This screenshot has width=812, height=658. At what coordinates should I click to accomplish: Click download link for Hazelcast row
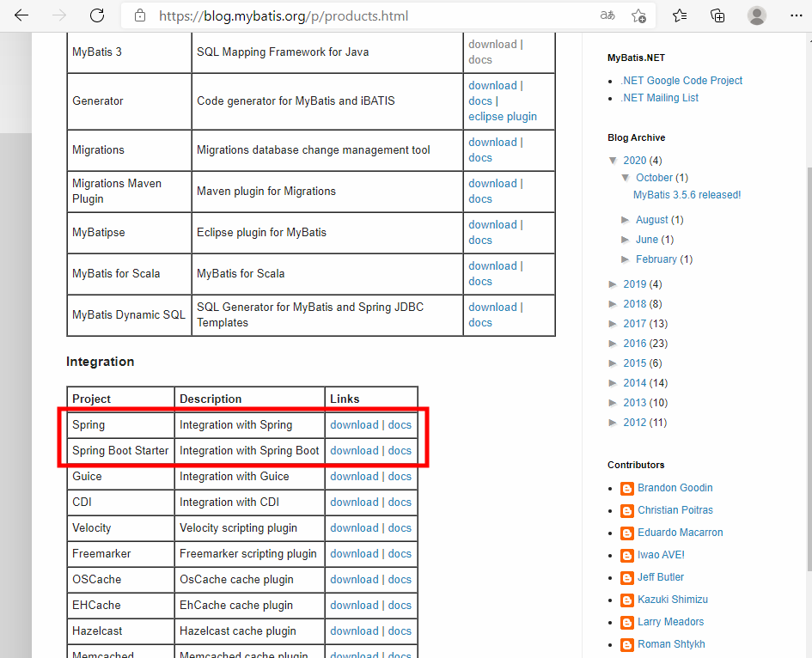[354, 631]
